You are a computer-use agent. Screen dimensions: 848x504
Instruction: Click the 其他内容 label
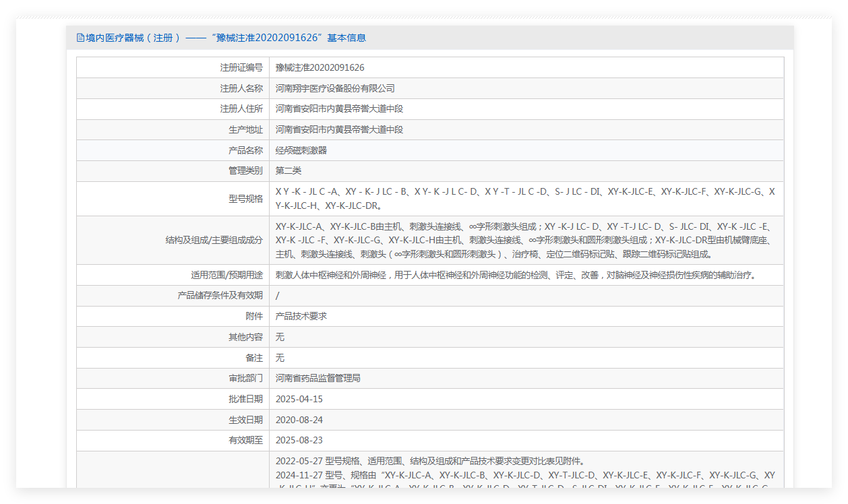[245, 337]
